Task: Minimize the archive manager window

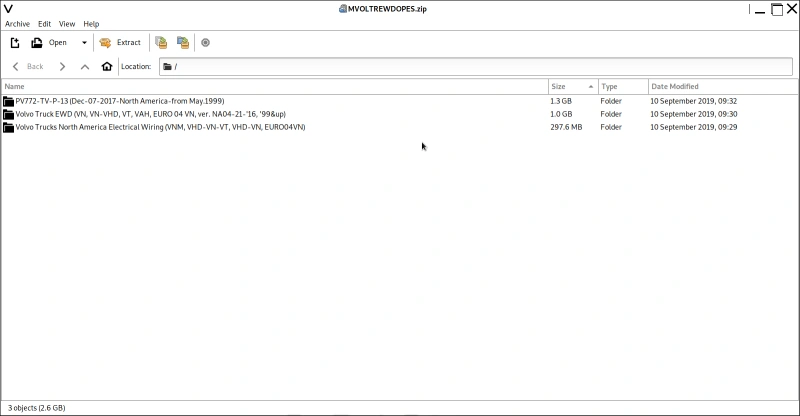Action: click(760, 10)
